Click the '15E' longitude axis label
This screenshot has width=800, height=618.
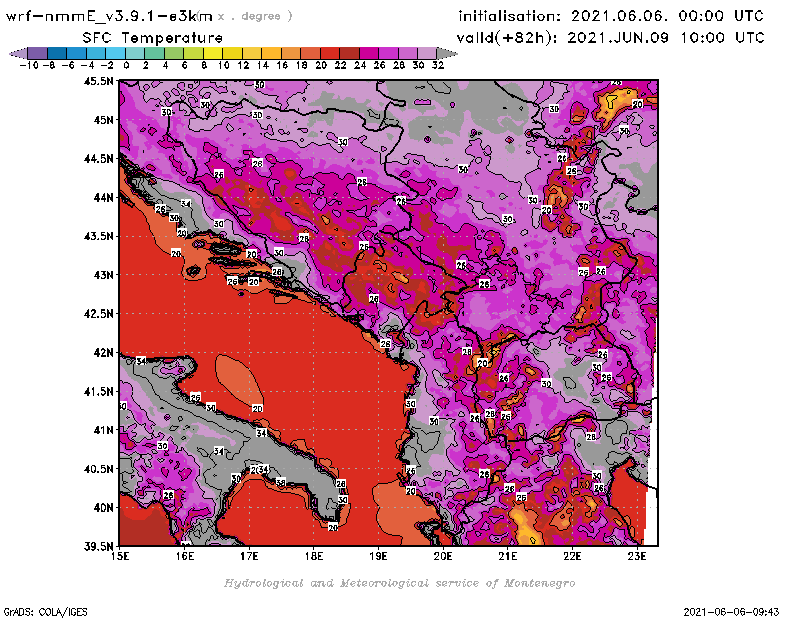[x=120, y=556]
